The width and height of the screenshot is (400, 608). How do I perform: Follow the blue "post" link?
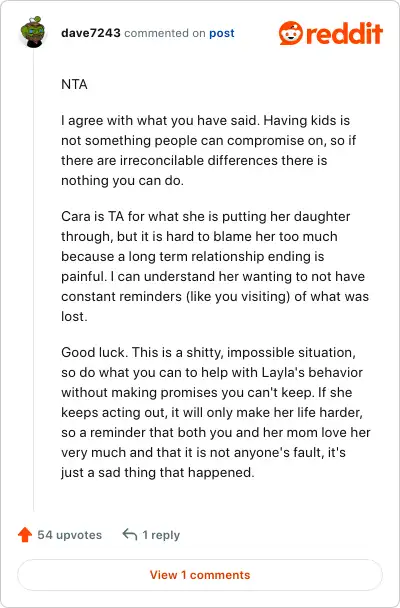222,33
